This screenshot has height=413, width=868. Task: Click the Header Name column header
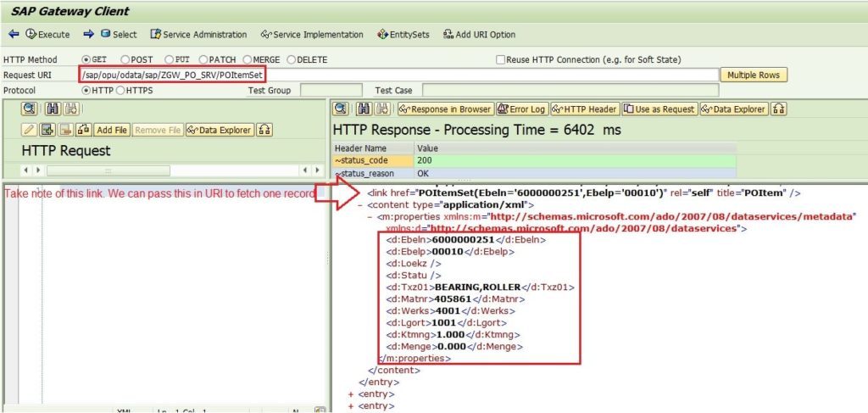tap(373, 148)
